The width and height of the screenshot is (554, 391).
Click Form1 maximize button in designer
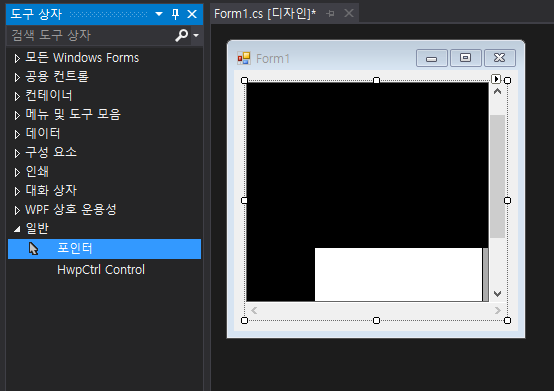click(465, 58)
